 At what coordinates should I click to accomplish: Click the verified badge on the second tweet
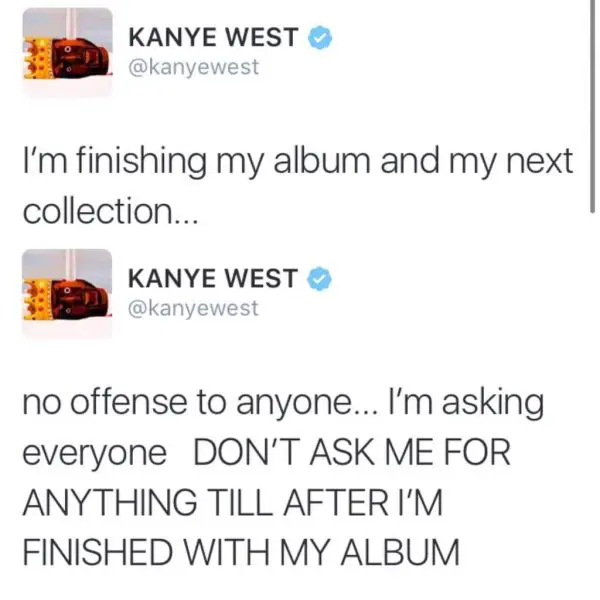(x=319, y=279)
